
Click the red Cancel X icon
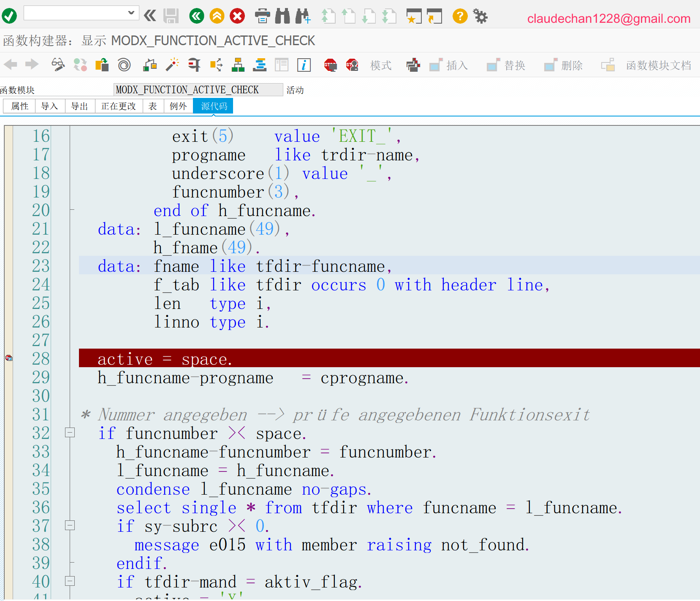[x=237, y=16]
